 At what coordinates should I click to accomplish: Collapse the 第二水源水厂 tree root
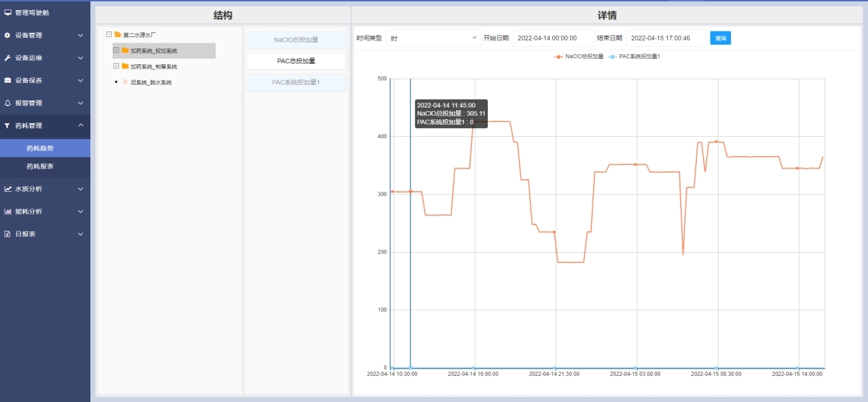coord(109,34)
